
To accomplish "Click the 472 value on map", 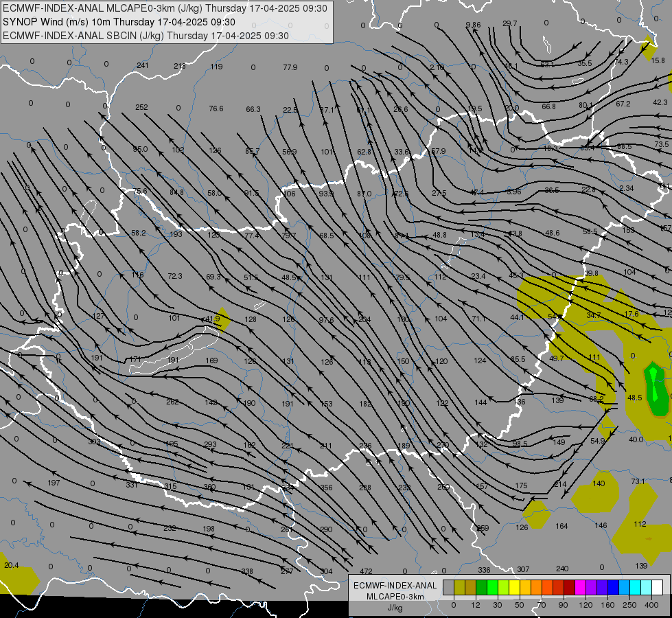I will pyautogui.click(x=366, y=571).
